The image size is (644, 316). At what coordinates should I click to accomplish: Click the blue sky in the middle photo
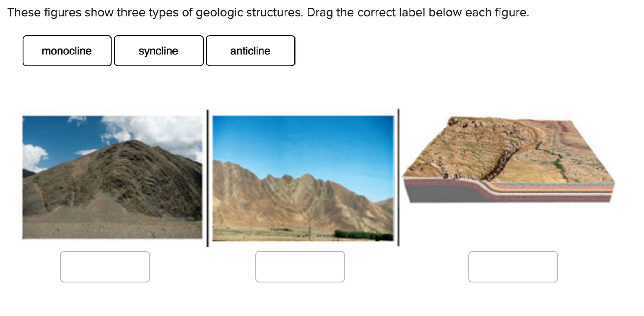point(303,138)
